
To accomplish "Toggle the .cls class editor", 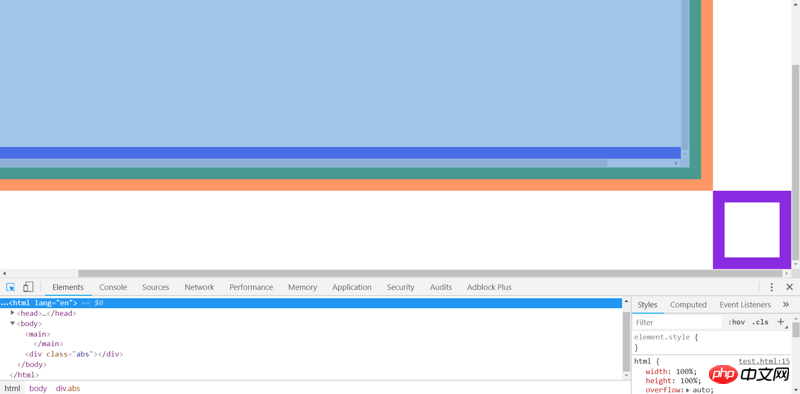I will (760, 322).
